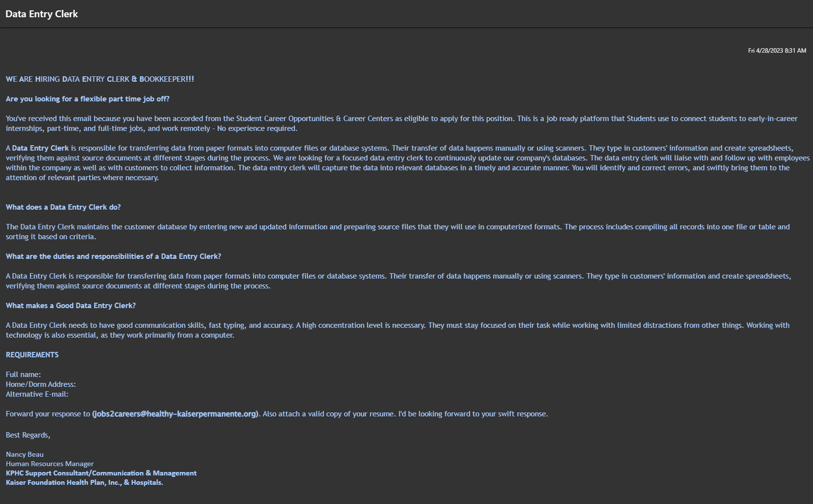Viewport: 813px width, 504px height.
Task: Click the 'Full name:' line
Action: point(23,375)
